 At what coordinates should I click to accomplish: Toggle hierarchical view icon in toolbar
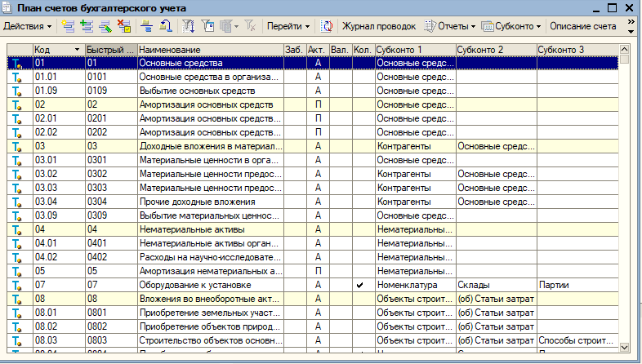146,26
